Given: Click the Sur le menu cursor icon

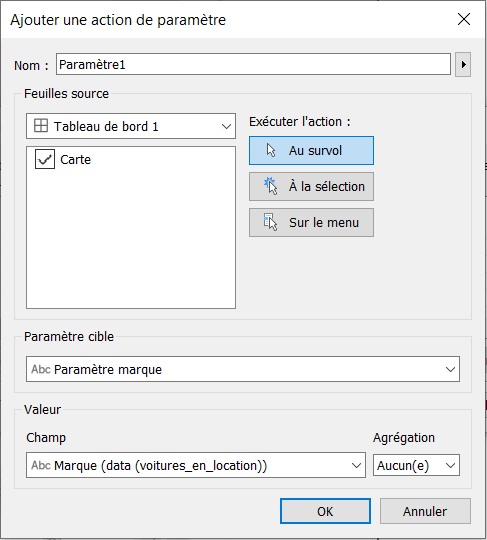Looking at the screenshot, I should [x=271, y=222].
